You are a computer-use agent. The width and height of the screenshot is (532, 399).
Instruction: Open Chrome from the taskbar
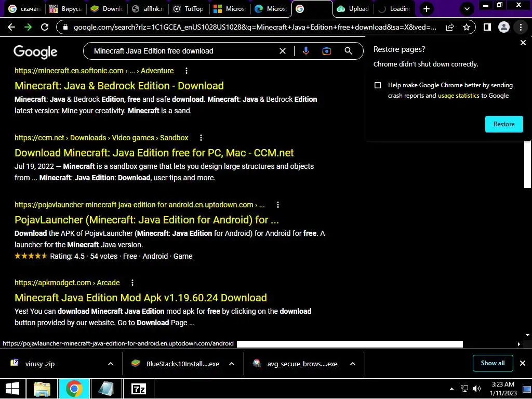74,389
